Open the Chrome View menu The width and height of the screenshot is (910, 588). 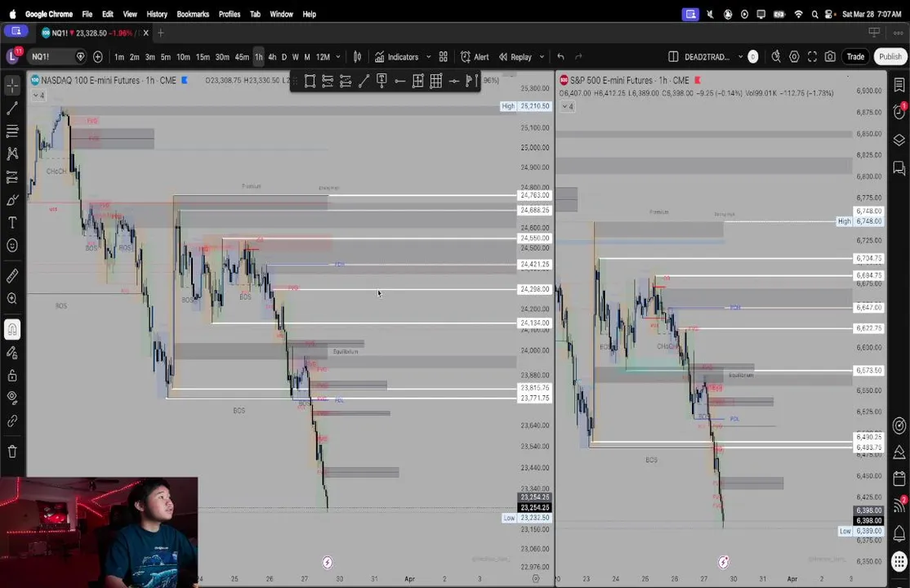pos(130,14)
